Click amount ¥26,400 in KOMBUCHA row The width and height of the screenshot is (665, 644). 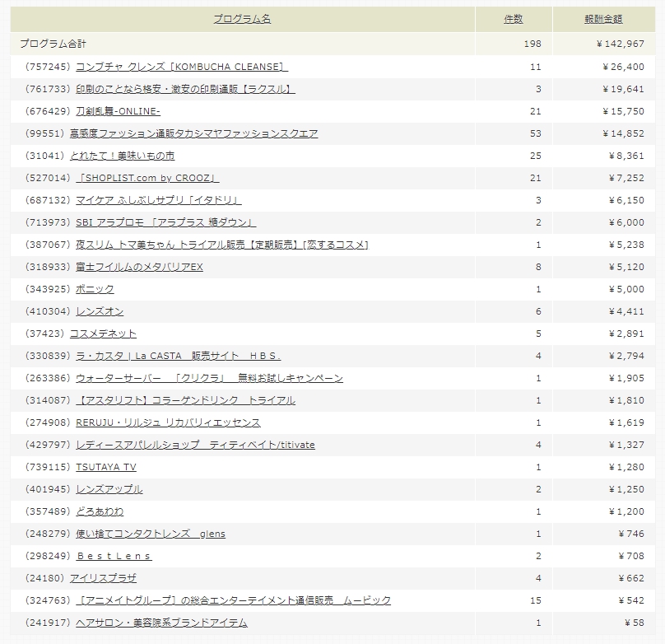pos(623,67)
